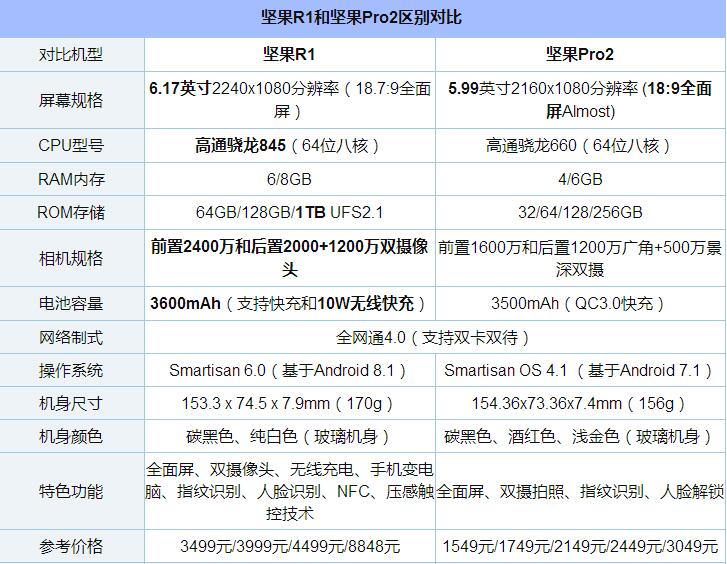727x564 pixels.
Task: Click the 高通骁龙845 cell
Action: pyautogui.click(x=289, y=146)
